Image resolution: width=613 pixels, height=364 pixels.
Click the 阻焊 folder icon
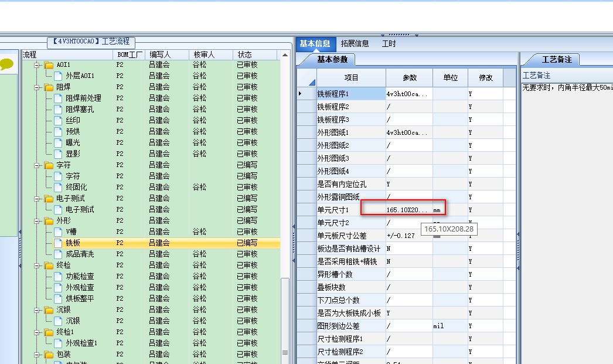click(x=49, y=87)
